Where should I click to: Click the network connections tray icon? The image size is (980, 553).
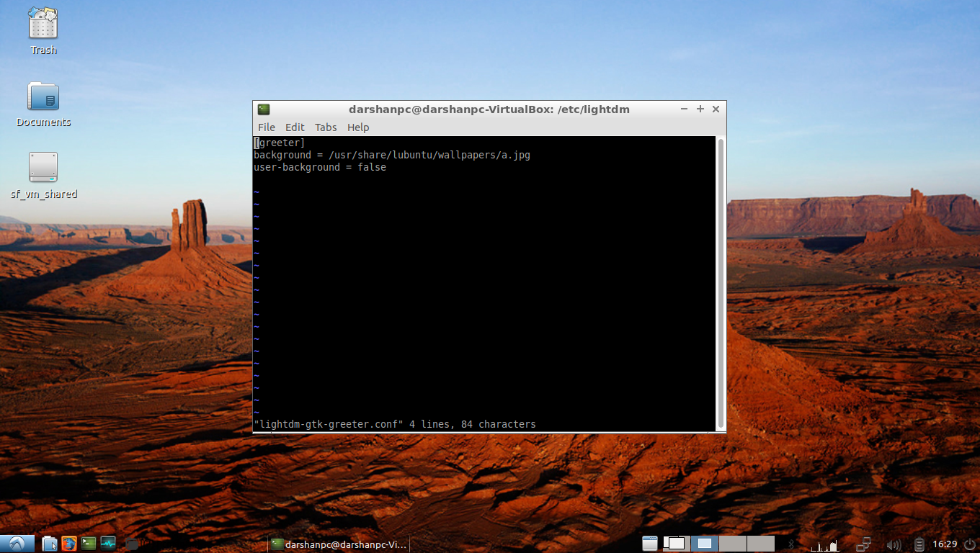[x=863, y=544]
